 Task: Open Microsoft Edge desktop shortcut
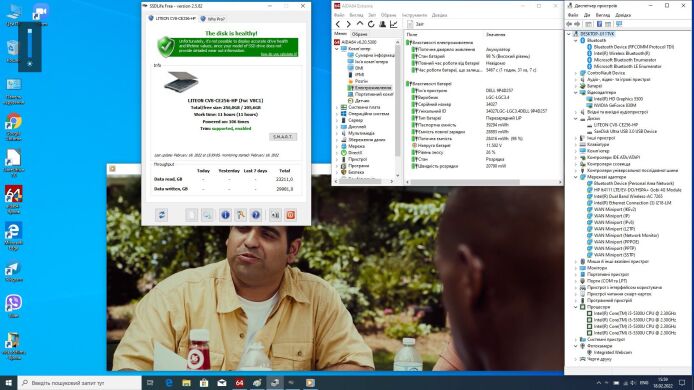(14, 236)
